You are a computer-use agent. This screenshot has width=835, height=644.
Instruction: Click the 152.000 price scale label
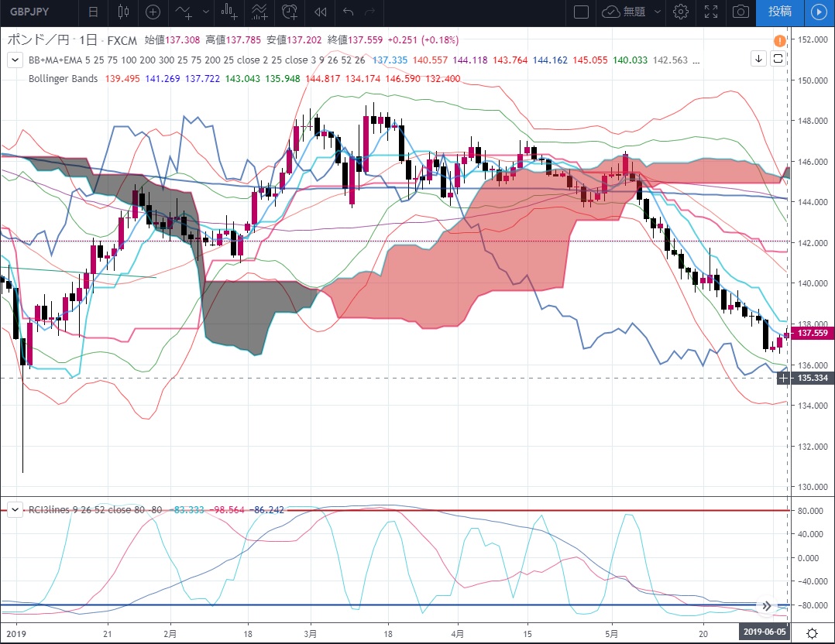coord(813,39)
